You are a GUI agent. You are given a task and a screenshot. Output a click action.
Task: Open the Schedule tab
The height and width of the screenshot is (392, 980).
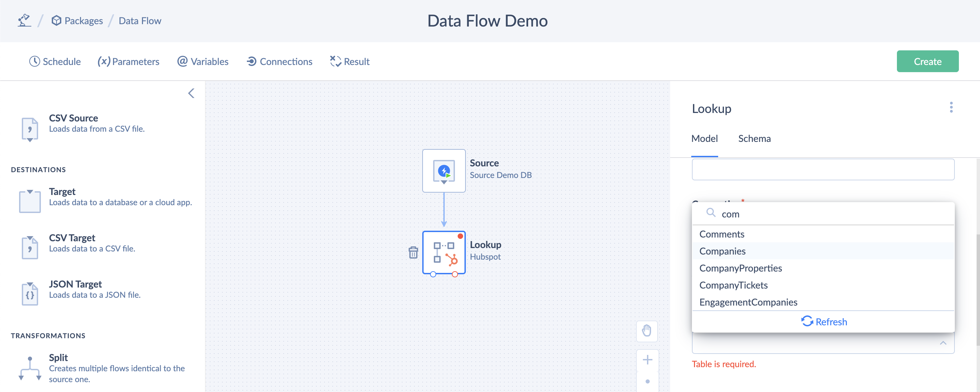coord(55,61)
